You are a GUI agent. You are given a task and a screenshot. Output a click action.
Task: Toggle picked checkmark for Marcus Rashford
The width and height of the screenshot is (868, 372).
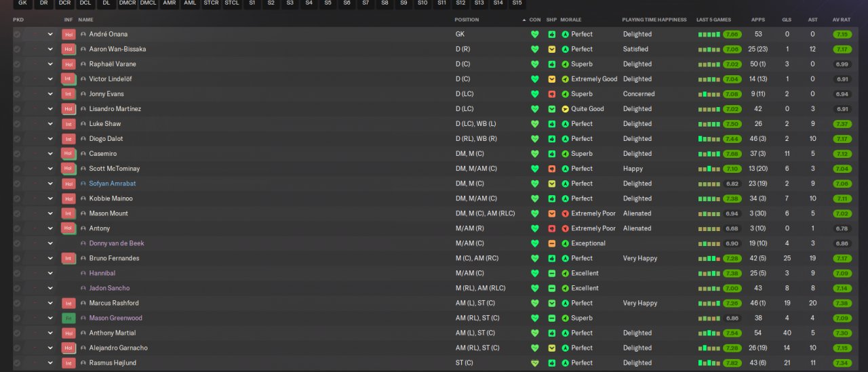click(17, 303)
